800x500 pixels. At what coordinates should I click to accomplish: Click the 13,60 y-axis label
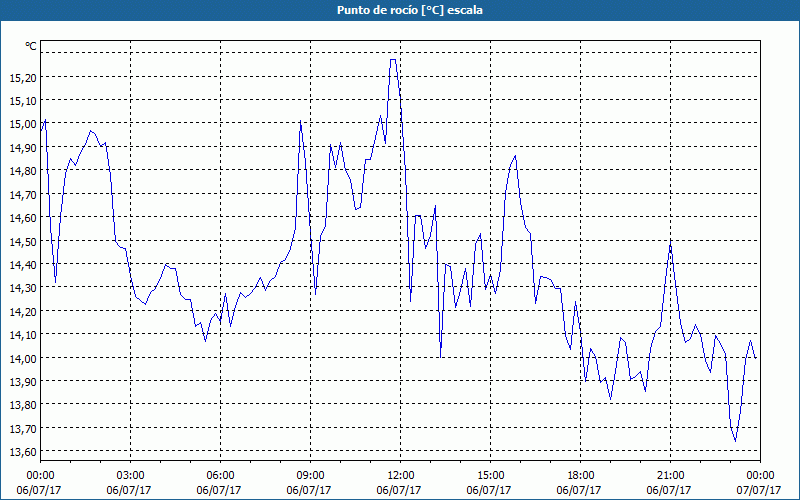click(23, 452)
